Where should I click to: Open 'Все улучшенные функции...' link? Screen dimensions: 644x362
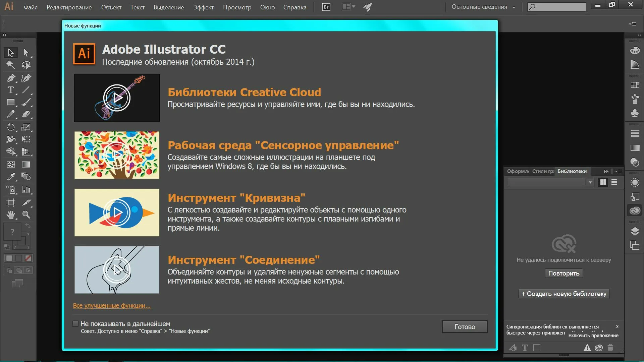(112, 306)
